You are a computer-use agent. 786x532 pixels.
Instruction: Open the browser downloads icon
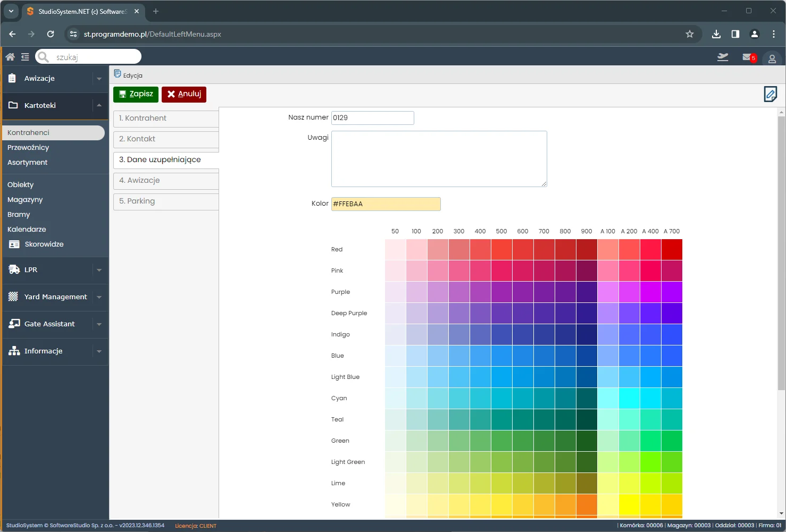click(x=716, y=34)
